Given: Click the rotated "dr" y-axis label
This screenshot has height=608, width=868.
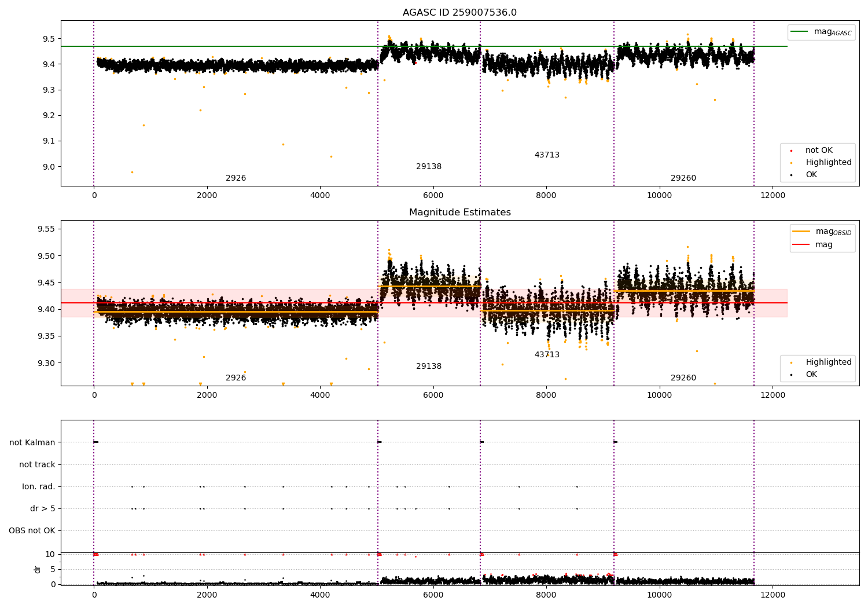Looking at the screenshot, I should (38, 569).
